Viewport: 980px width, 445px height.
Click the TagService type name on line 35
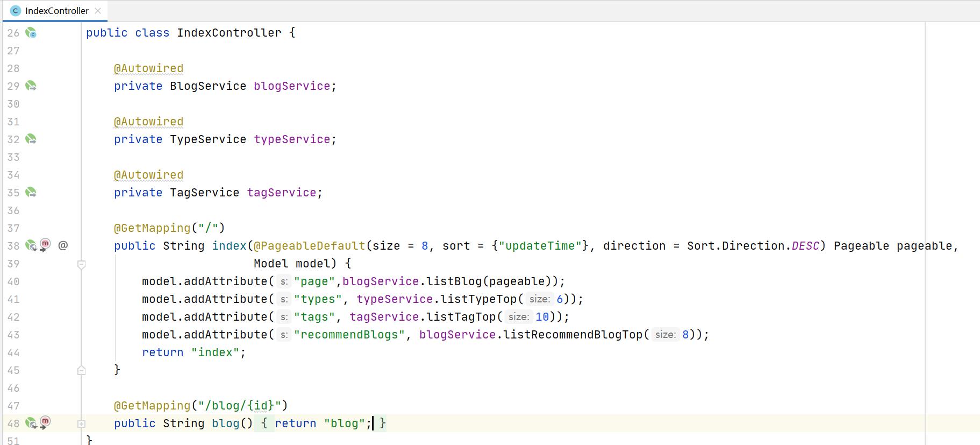pos(204,193)
